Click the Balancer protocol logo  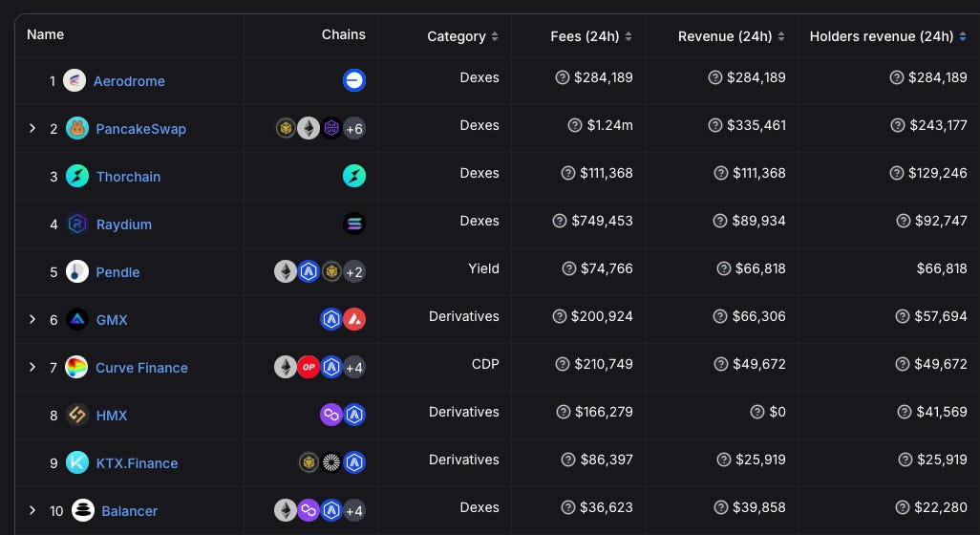click(83, 510)
